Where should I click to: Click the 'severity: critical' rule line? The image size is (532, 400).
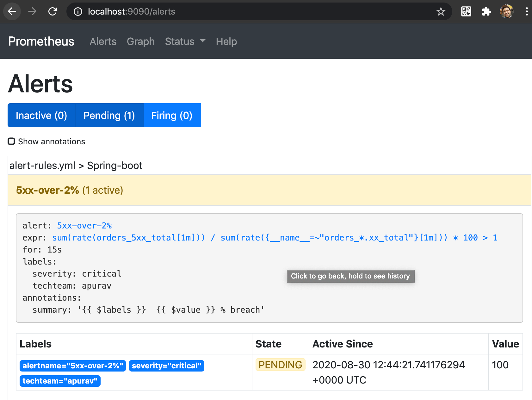point(77,274)
